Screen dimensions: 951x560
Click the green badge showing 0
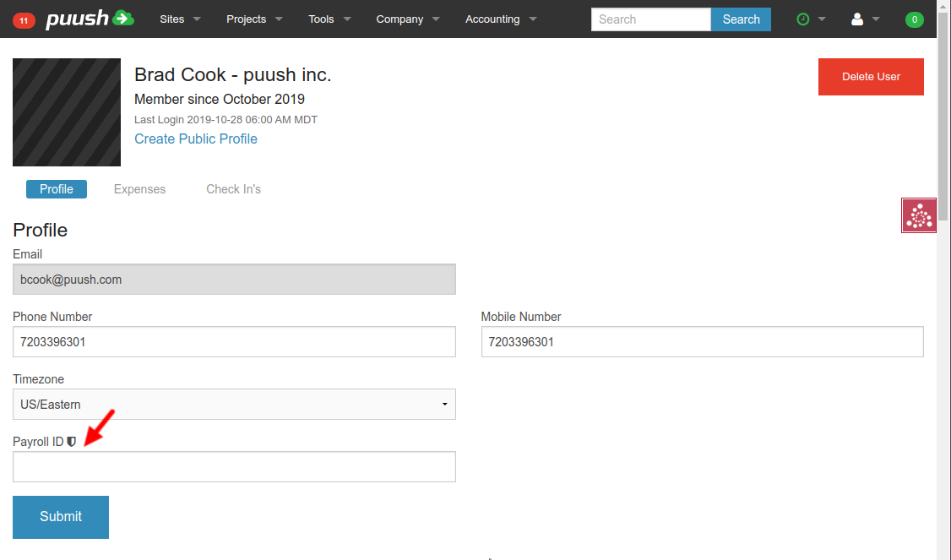click(x=914, y=19)
